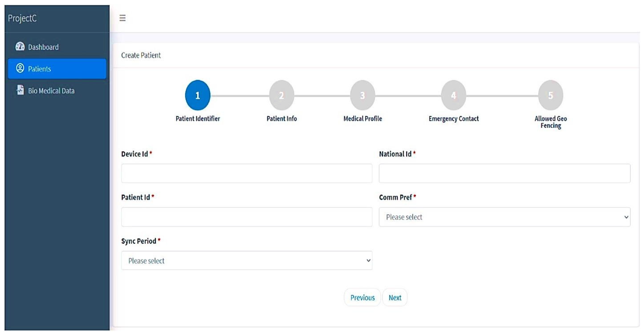Focus the Device Id input field

click(x=247, y=173)
